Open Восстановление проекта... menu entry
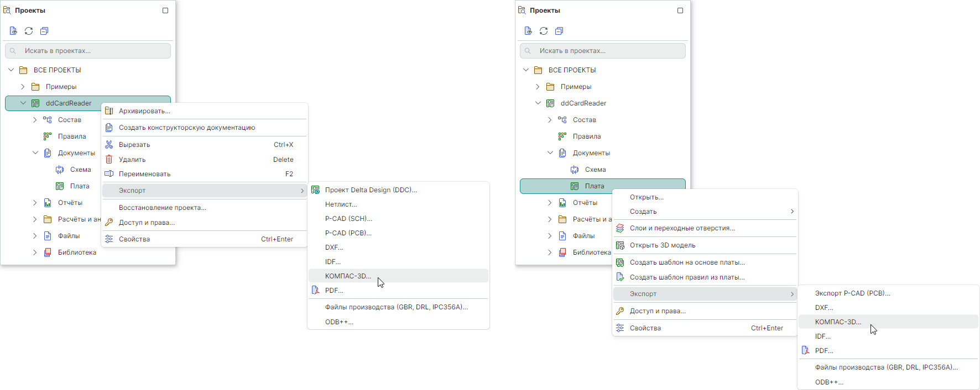This screenshot has width=980, height=390. (162, 208)
